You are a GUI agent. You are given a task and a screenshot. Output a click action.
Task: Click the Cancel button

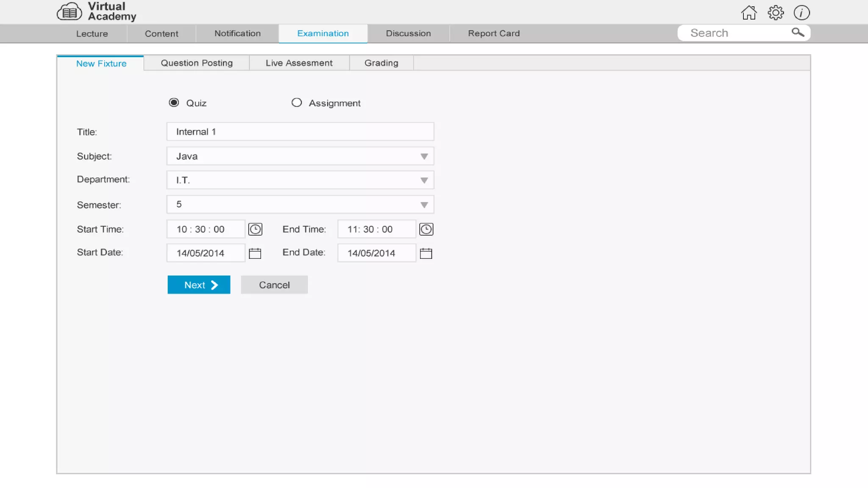pyautogui.click(x=274, y=285)
